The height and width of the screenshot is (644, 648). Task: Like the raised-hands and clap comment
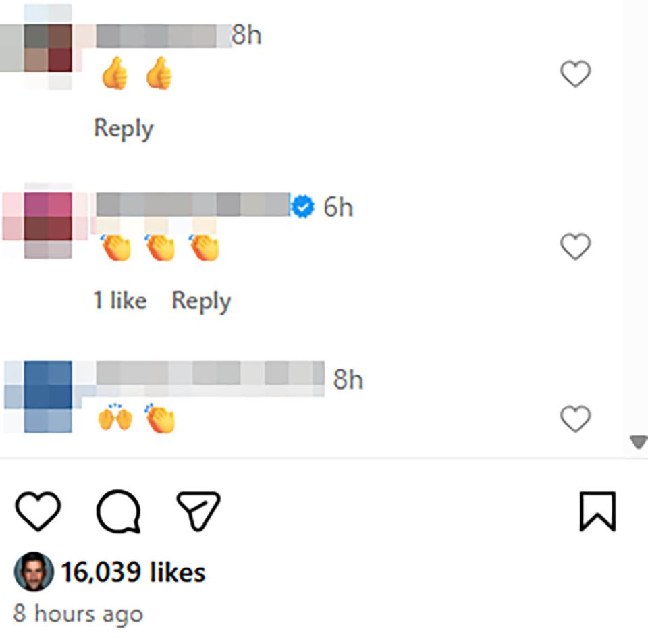point(575,420)
